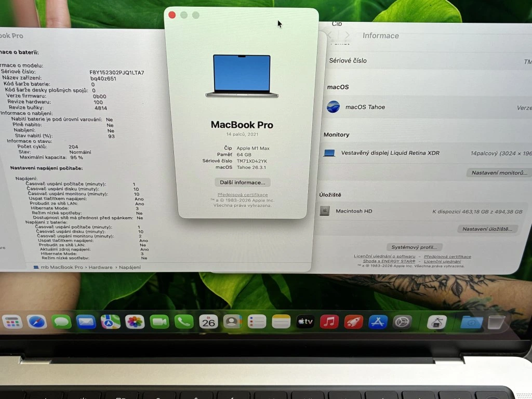
Task: Open the Systémový profil... button
Action: [x=414, y=247]
